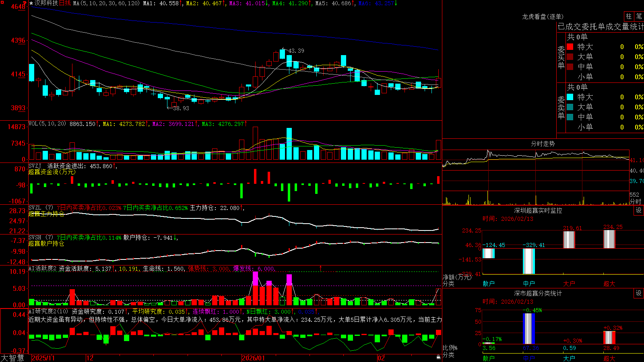Click the 近期大资金虽有异动 analysis text line
Screen dimensions: 644x362
pyautogui.click(x=235, y=319)
